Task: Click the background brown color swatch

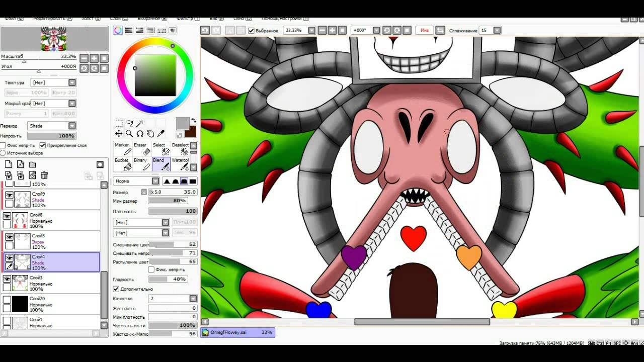Action: point(191,132)
